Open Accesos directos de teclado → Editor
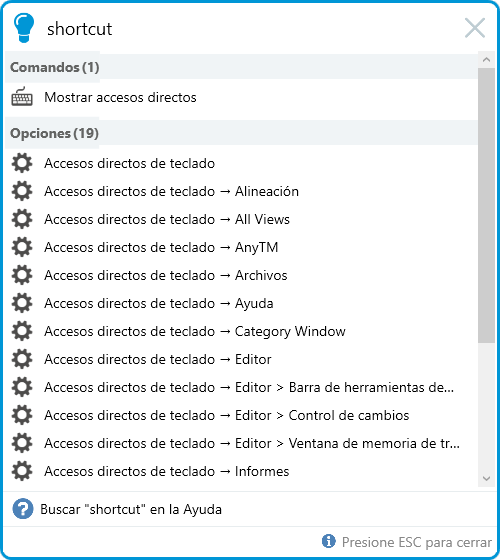The height and width of the screenshot is (560, 500). pyautogui.click(x=158, y=359)
